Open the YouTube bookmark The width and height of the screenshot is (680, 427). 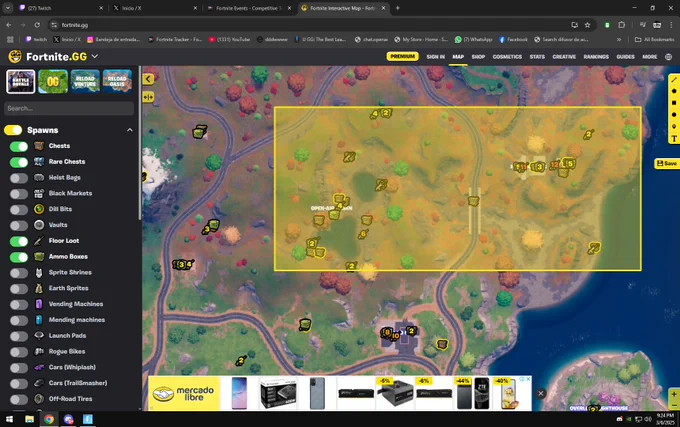(x=229, y=39)
